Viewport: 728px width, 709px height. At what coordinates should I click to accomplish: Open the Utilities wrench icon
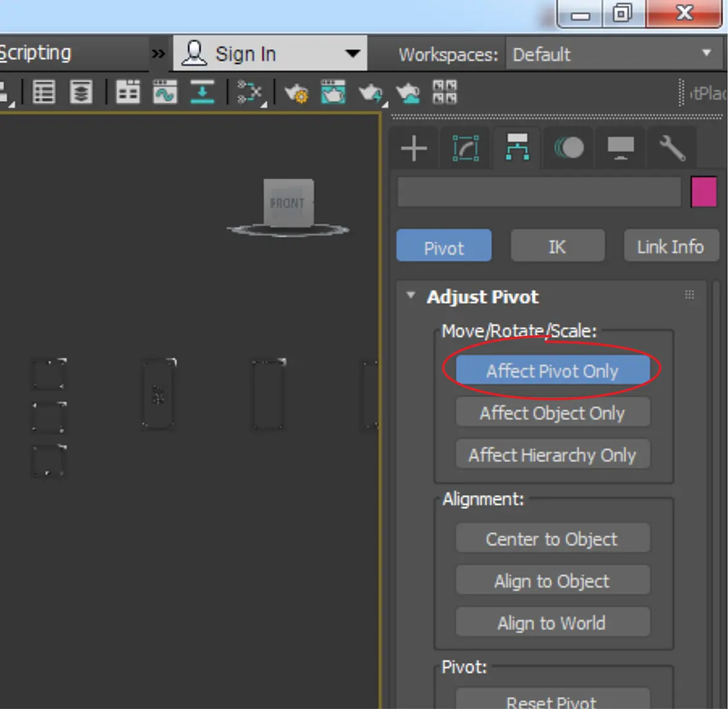[672, 148]
